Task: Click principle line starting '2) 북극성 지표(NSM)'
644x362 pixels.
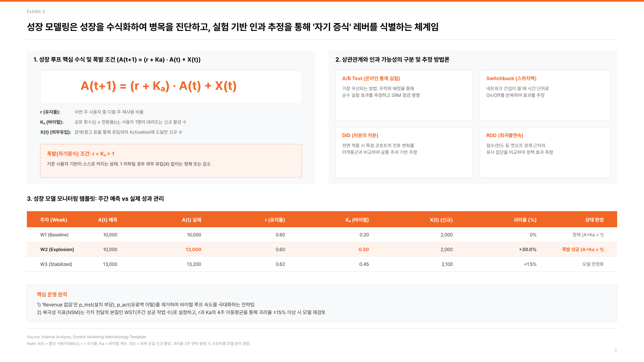Action: click(x=181, y=312)
